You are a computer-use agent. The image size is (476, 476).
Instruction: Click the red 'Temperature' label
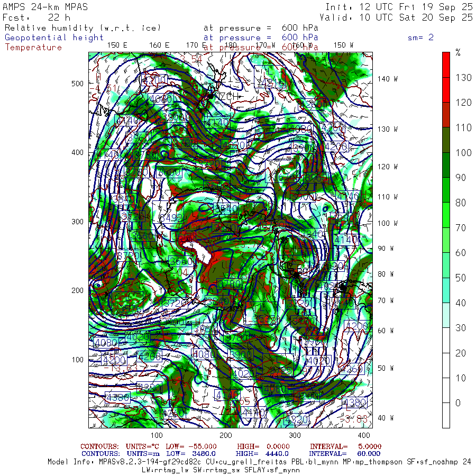pyautogui.click(x=33, y=48)
